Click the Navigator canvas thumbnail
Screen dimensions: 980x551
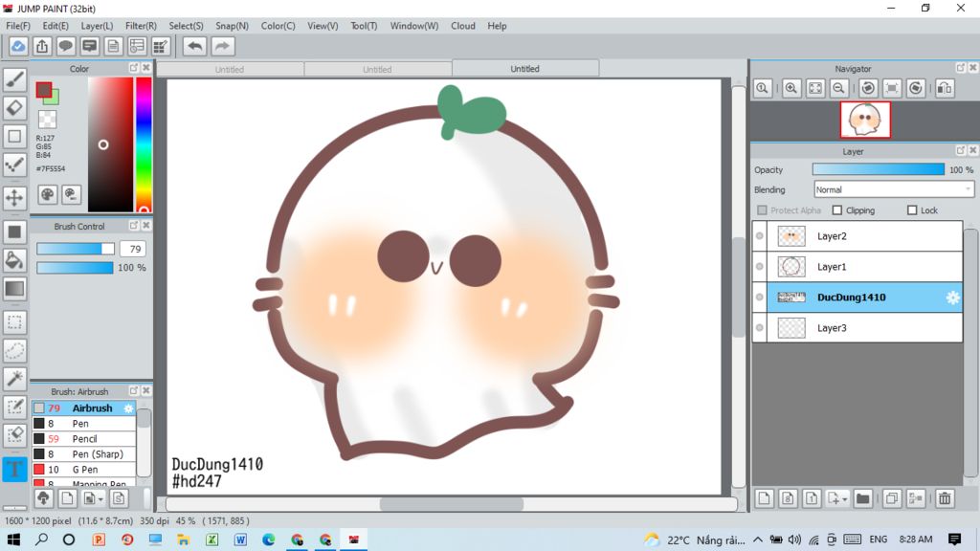(x=865, y=120)
